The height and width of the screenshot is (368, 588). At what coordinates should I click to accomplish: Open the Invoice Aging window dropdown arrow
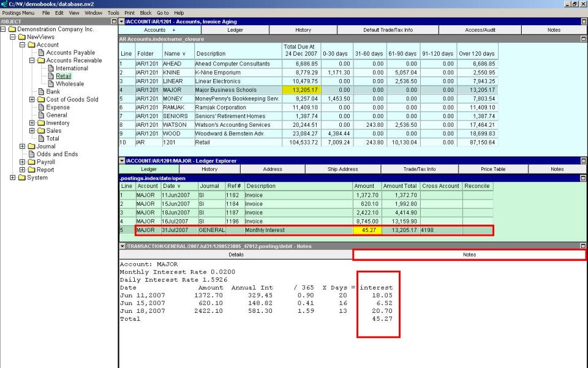click(121, 21)
